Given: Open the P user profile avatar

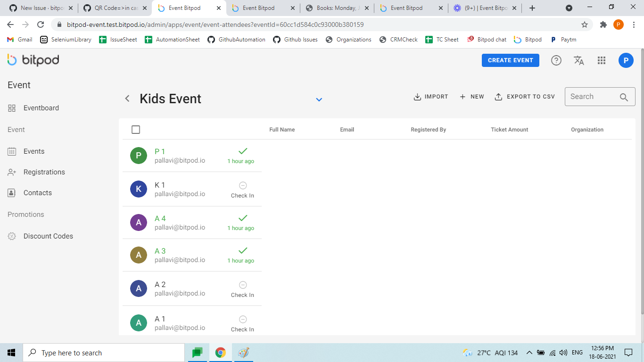Looking at the screenshot, I should (x=626, y=60).
